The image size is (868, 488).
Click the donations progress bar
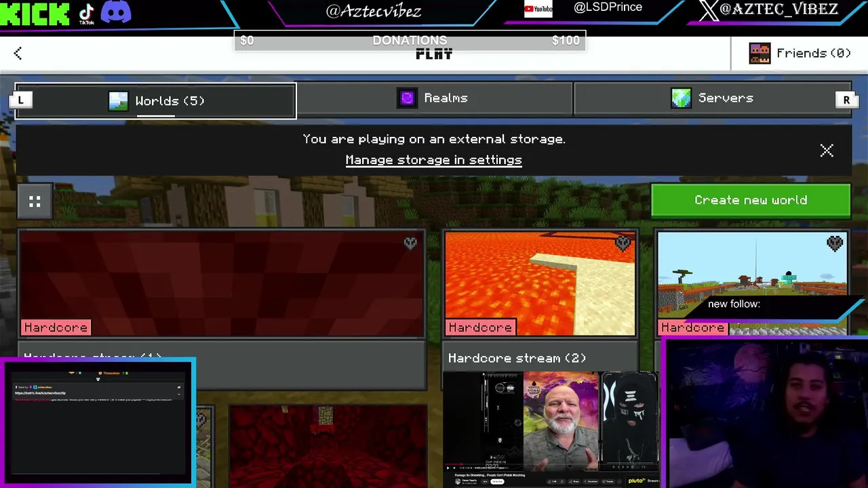pyautogui.click(x=410, y=41)
